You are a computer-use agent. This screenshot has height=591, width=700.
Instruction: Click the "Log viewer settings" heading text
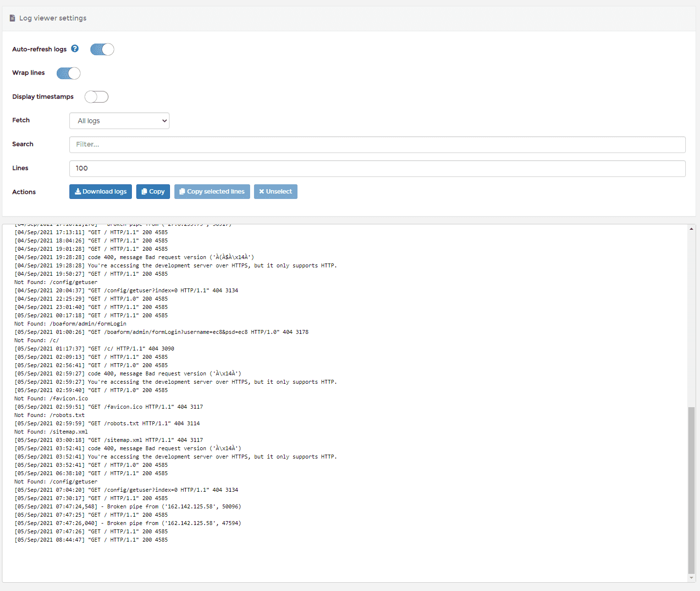[x=53, y=18]
